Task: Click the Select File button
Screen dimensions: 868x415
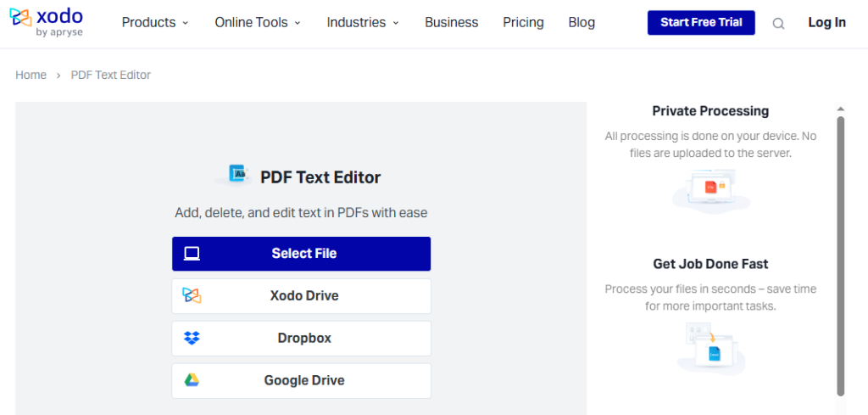Action: click(x=301, y=254)
